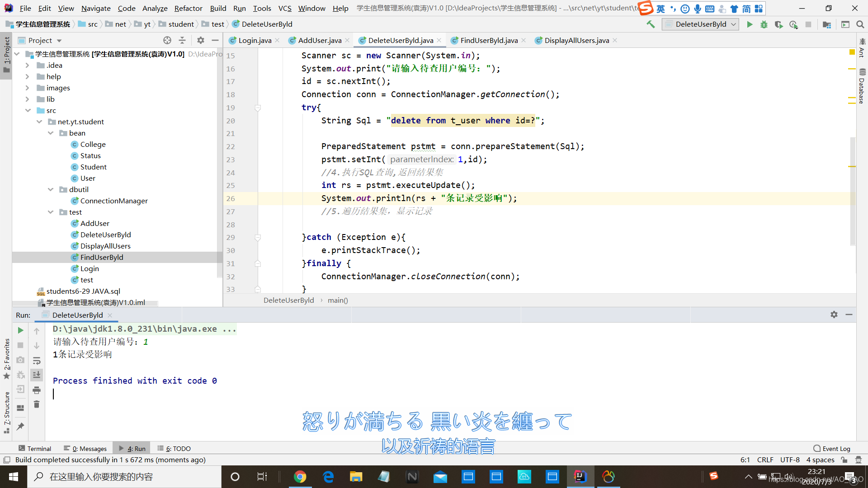Open the Analyze menu
This screenshot has height=488, width=868.
(x=155, y=8)
